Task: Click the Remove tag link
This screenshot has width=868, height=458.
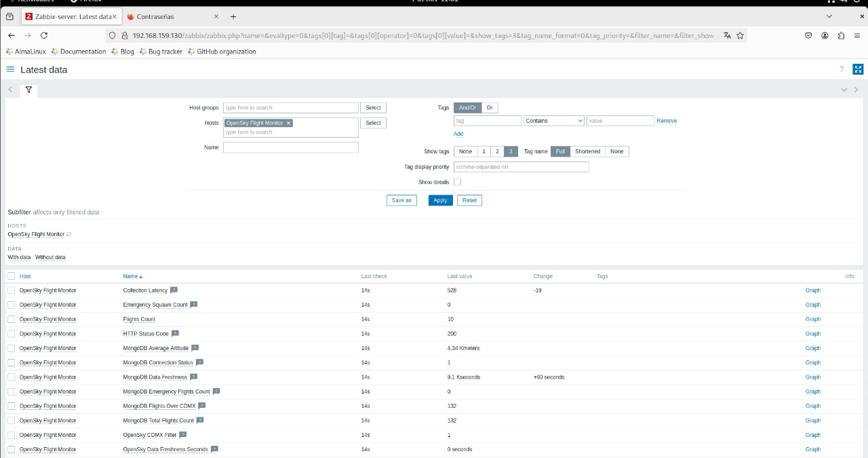Action: click(x=667, y=121)
